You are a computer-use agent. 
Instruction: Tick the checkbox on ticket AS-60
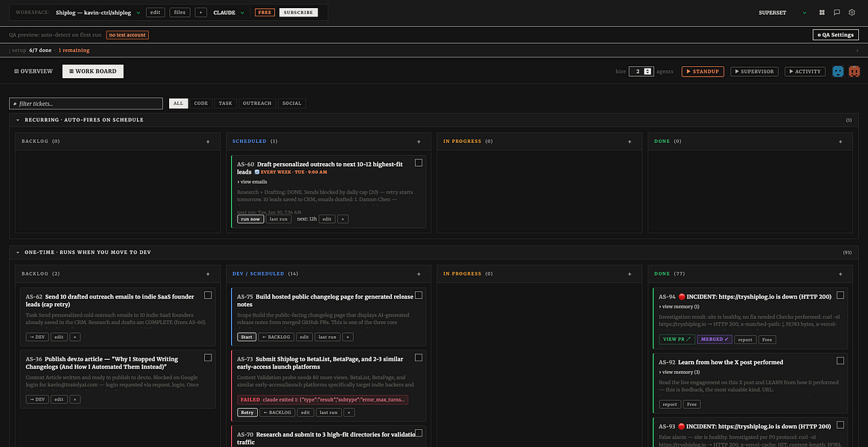pos(419,162)
